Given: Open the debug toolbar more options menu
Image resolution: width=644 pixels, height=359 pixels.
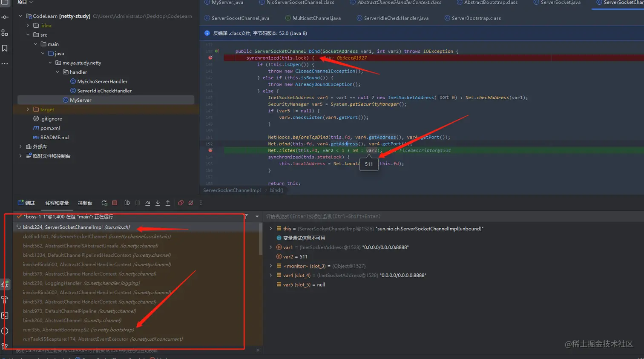Looking at the screenshot, I should 201,203.
